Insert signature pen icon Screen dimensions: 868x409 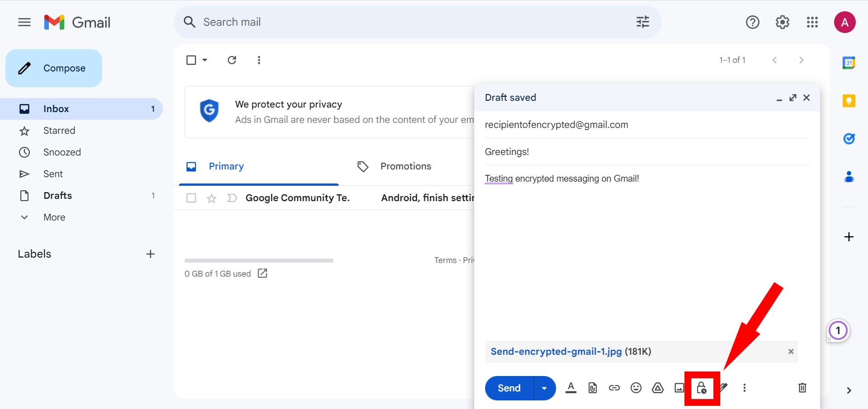point(723,387)
